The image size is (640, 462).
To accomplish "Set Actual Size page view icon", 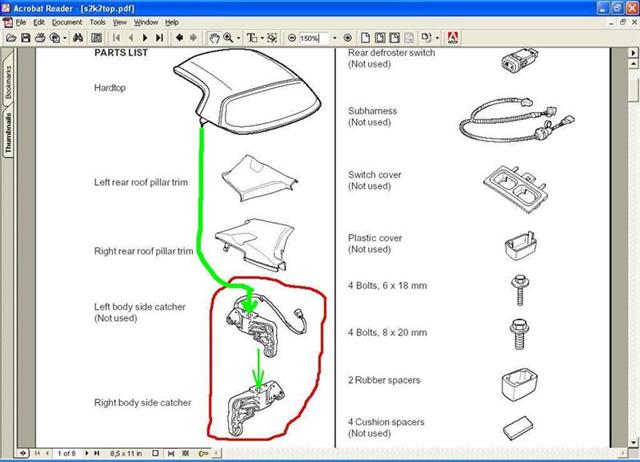I will pyautogui.click(x=365, y=38).
